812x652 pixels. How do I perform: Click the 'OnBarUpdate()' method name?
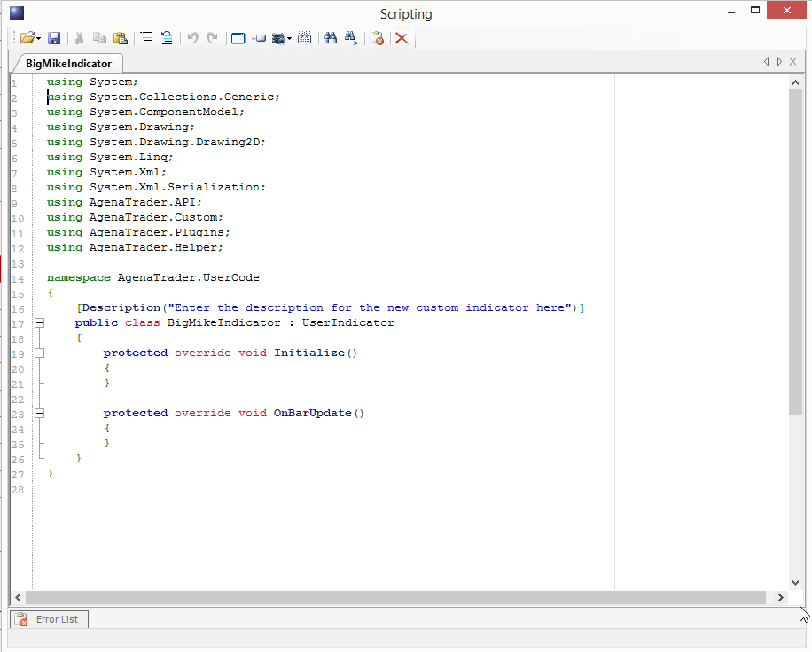[319, 413]
